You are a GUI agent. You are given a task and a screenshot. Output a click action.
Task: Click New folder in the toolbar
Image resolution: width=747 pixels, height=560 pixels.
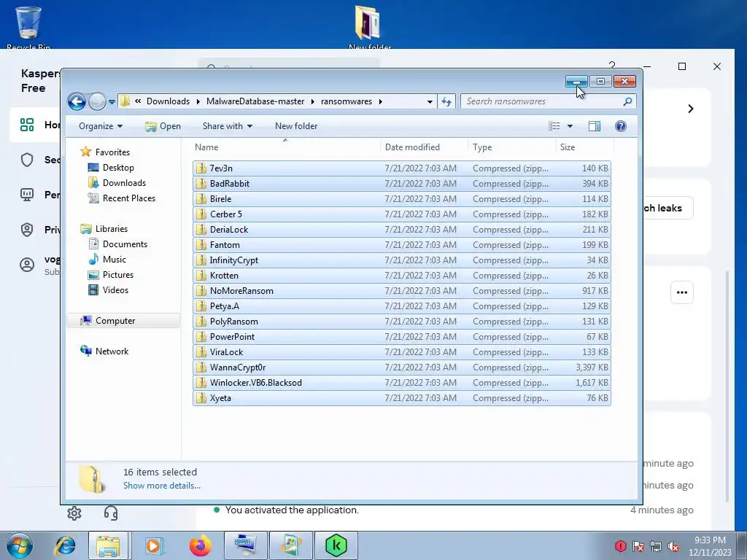[296, 126]
